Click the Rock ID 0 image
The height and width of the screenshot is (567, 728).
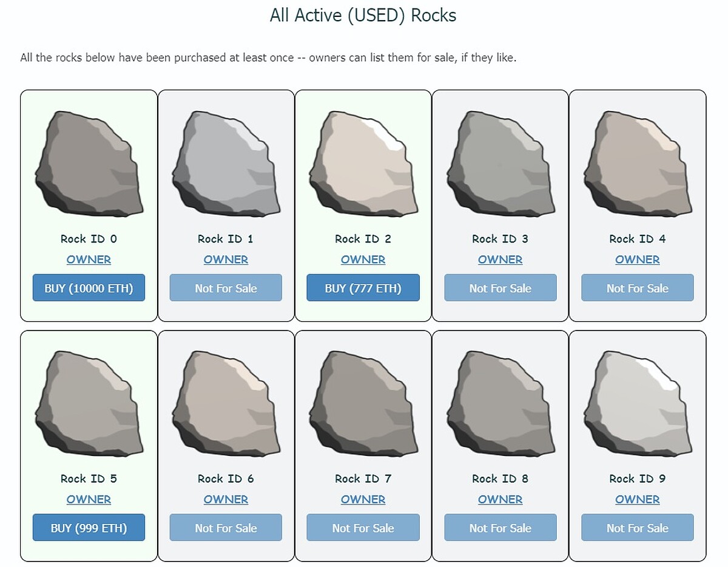pyautogui.click(x=89, y=164)
